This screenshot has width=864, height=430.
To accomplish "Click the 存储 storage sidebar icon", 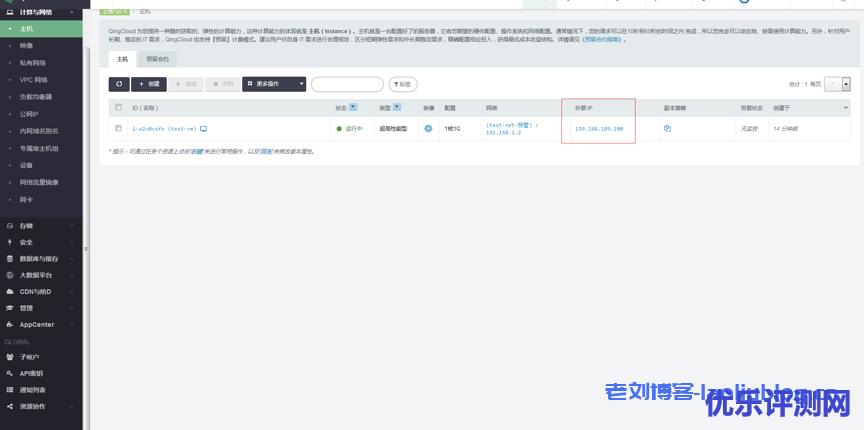I will point(9,225).
